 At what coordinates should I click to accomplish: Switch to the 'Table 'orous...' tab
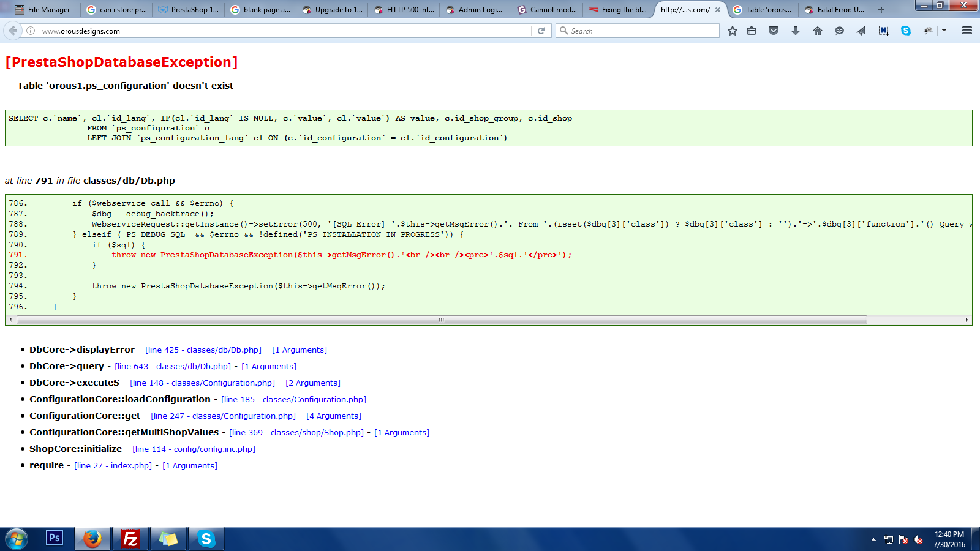click(x=763, y=10)
